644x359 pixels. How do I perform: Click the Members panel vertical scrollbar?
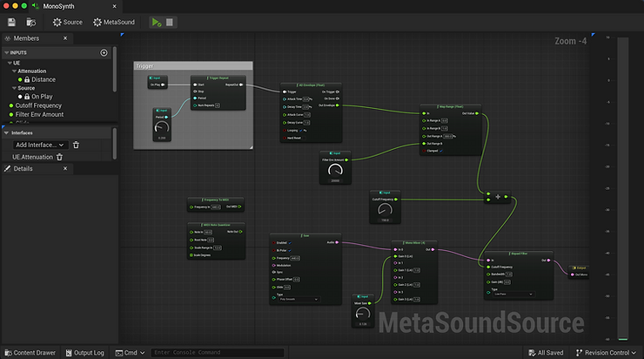pyautogui.click(x=115, y=69)
